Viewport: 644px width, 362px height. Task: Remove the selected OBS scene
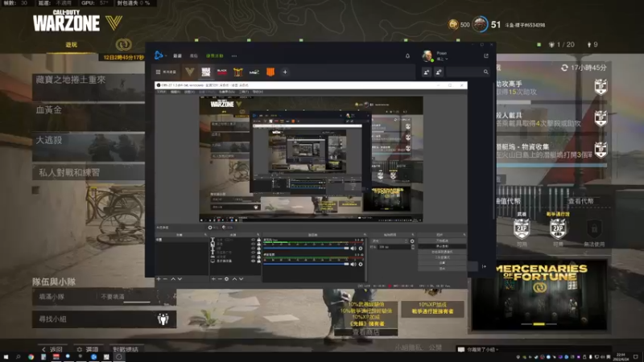pyautogui.click(x=166, y=279)
